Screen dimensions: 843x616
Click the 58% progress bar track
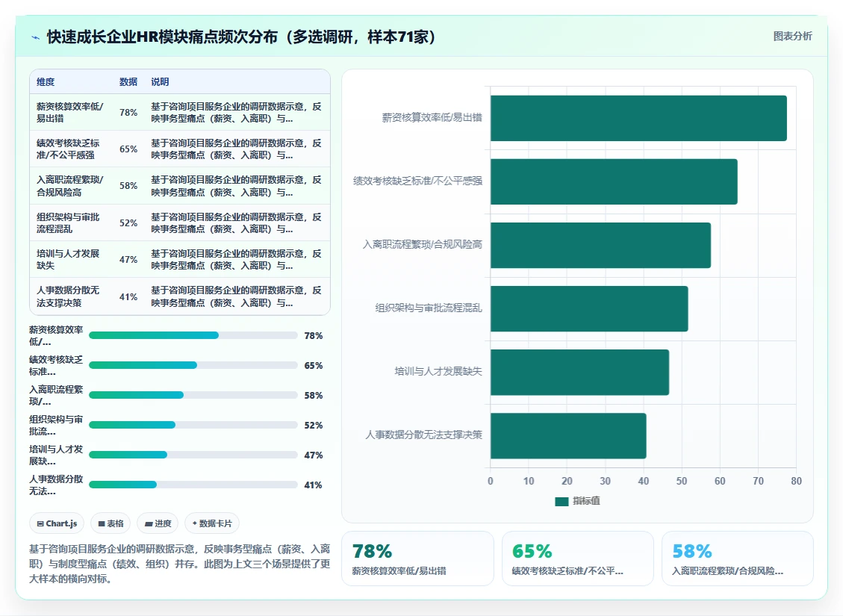pos(193,395)
